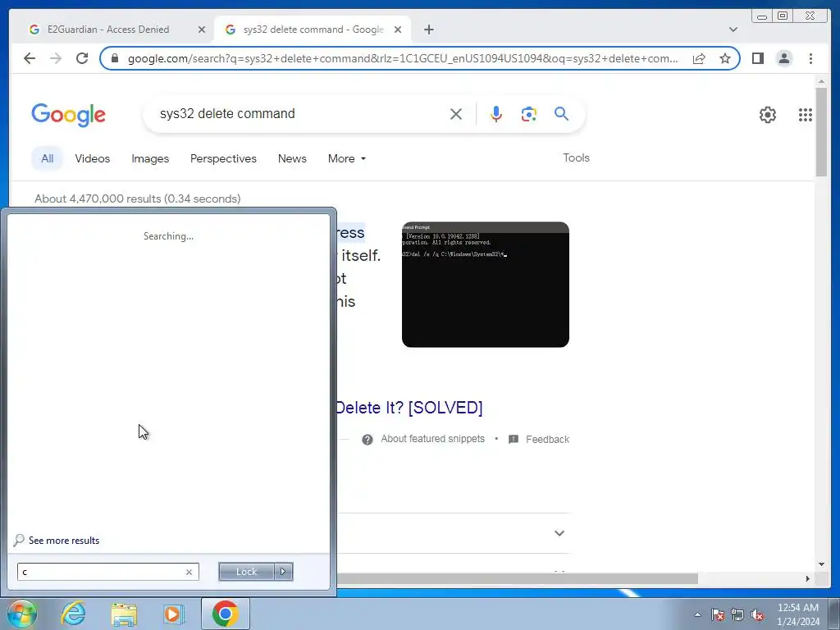This screenshot has height=630, width=840.
Task: Open the Chrome profile avatar
Action: point(783,58)
